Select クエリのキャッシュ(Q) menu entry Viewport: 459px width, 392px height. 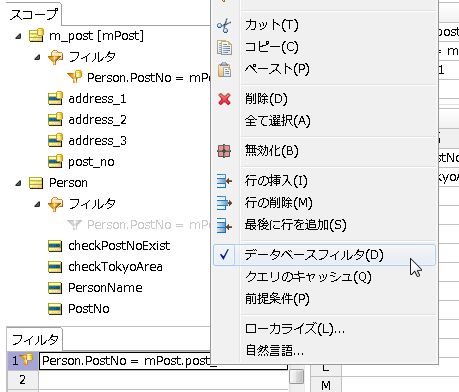point(308,277)
